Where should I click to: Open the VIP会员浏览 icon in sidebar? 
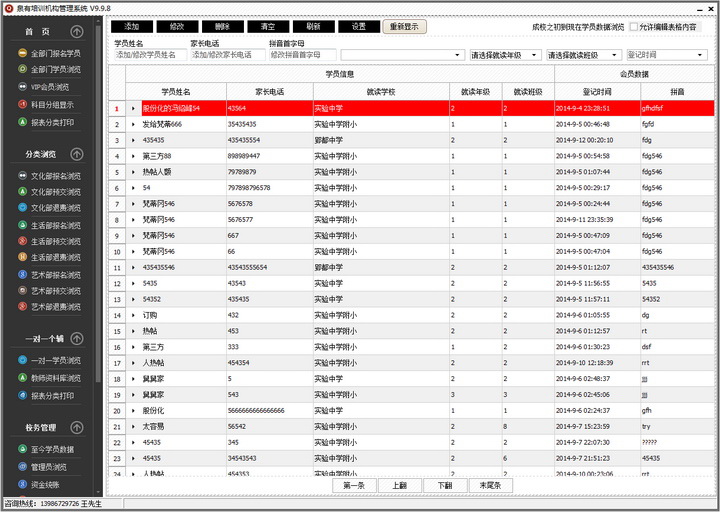tap(22, 86)
